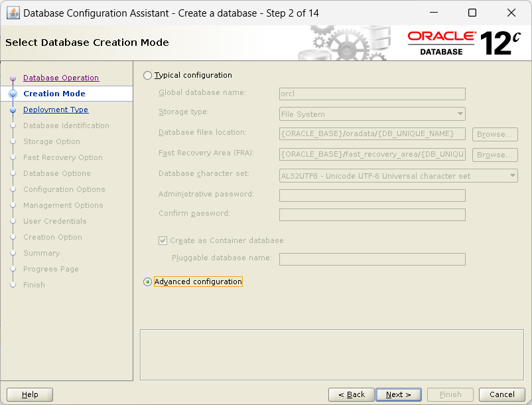Browse for Fast Recovery Area location

(495, 155)
